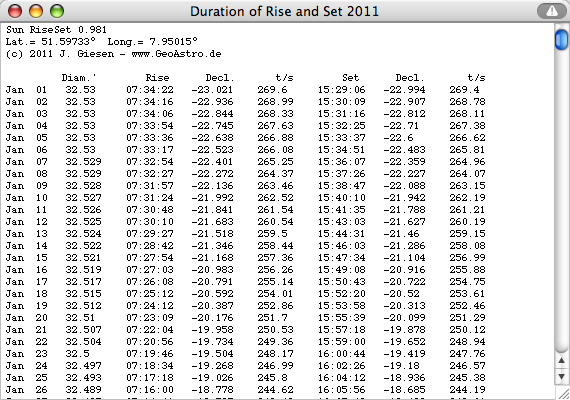This screenshot has width=570, height=400.
Task: Click the 'Set' column header
Action: coord(350,78)
